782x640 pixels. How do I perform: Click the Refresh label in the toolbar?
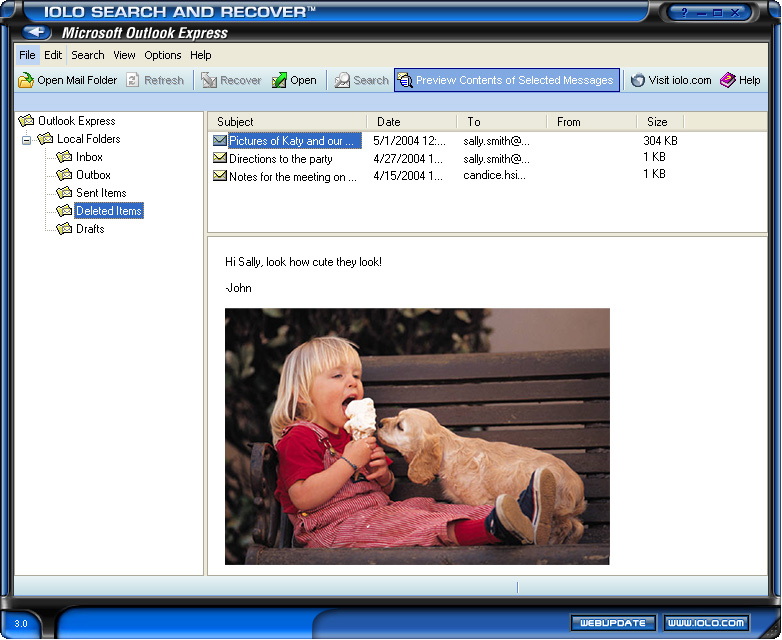(x=164, y=80)
